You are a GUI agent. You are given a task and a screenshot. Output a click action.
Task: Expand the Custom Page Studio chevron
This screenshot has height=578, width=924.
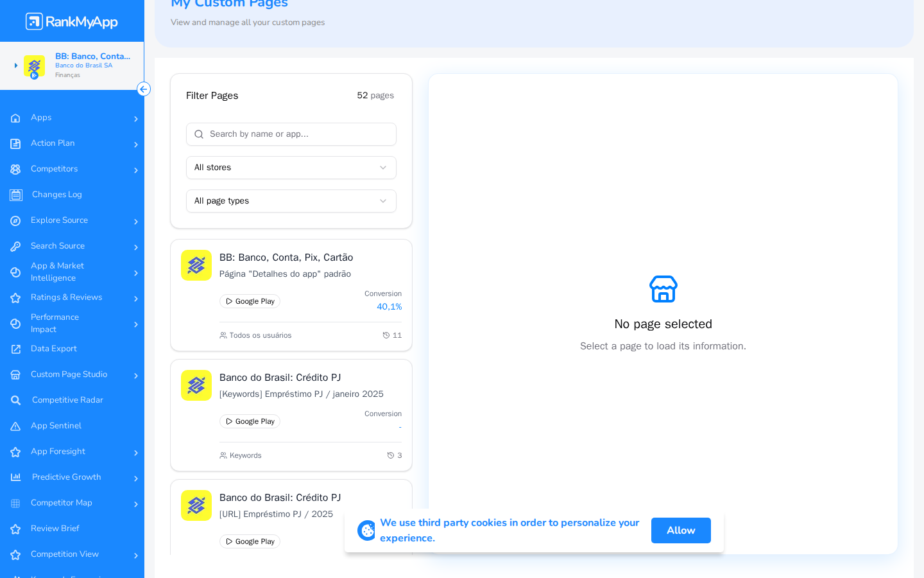136,376
